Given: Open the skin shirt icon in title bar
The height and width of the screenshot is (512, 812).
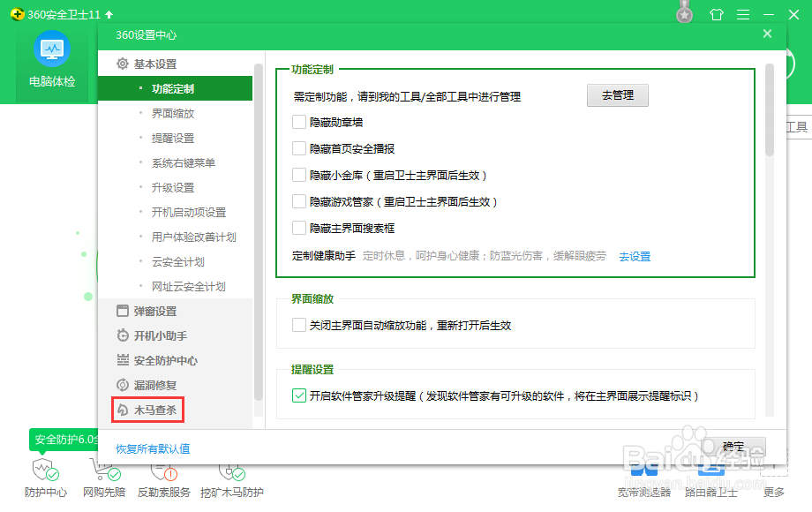Looking at the screenshot, I should (x=717, y=14).
